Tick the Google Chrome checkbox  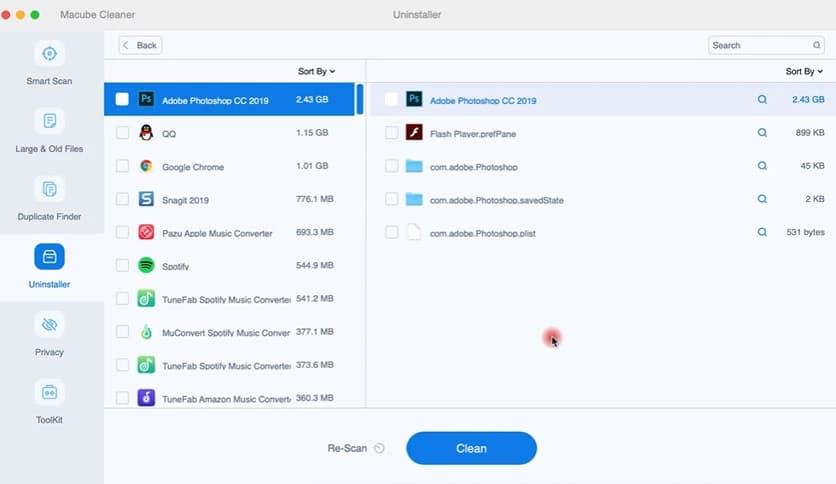click(122, 166)
